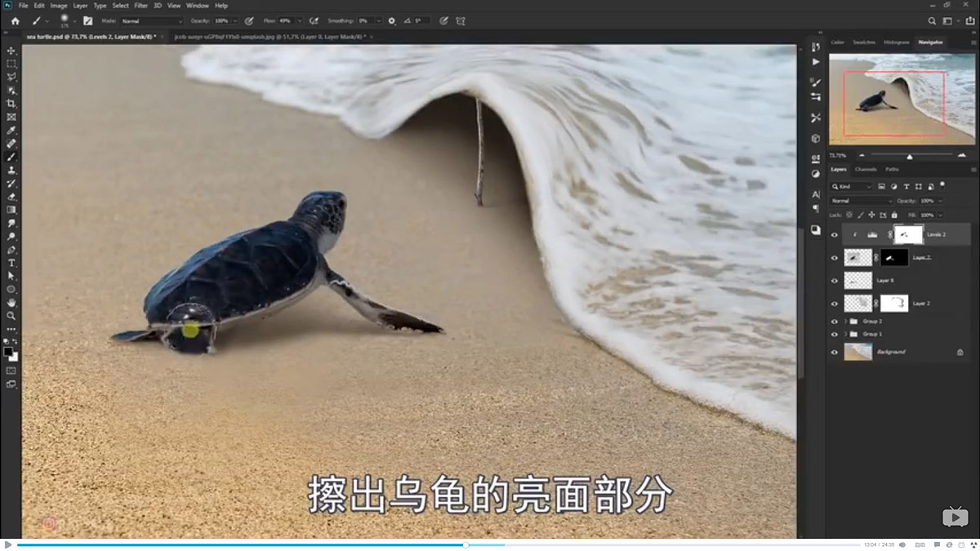Toggle visibility of Layer 8
Image resolution: width=980 pixels, height=551 pixels.
(835, 280)
